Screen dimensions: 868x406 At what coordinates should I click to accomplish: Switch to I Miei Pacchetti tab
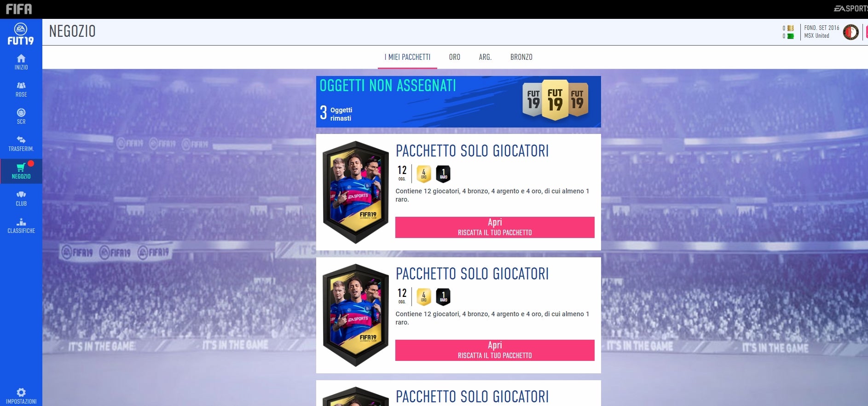pyautogui.click(x=407, y=57)
